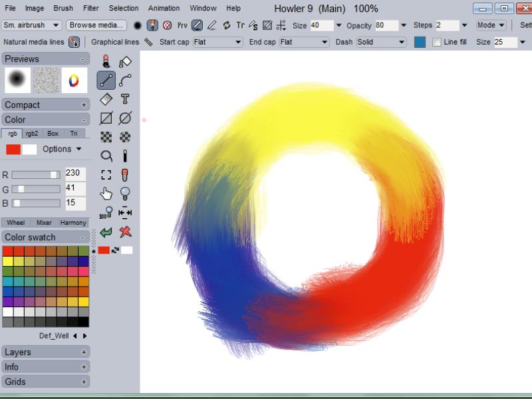
Task: Open the brush Size 40 dropdown arrow
Action: click(338, 25)
